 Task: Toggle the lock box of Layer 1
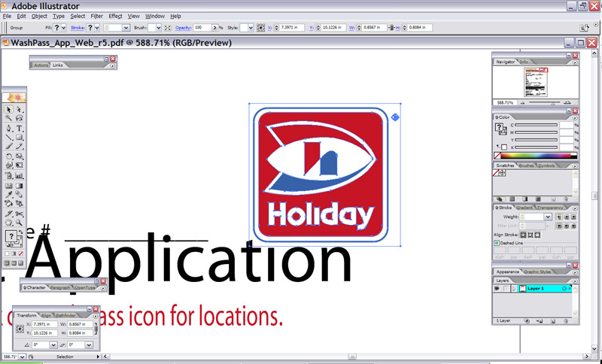click(x=506, y=289)
